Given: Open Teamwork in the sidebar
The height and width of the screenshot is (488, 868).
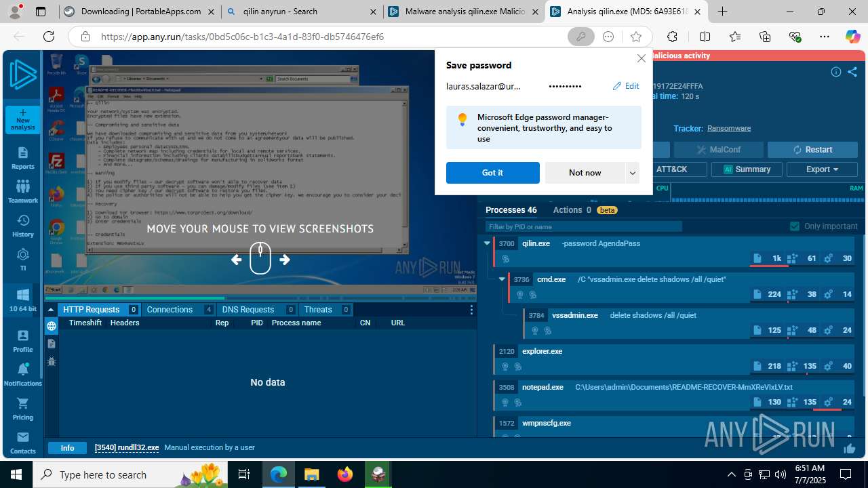Looking at the screenshot, I should (23, 192).
